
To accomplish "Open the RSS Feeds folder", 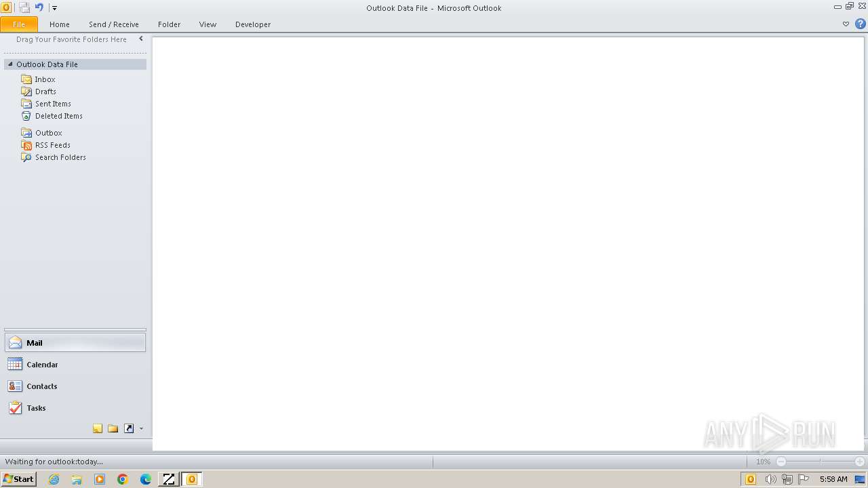I will 53,145.
